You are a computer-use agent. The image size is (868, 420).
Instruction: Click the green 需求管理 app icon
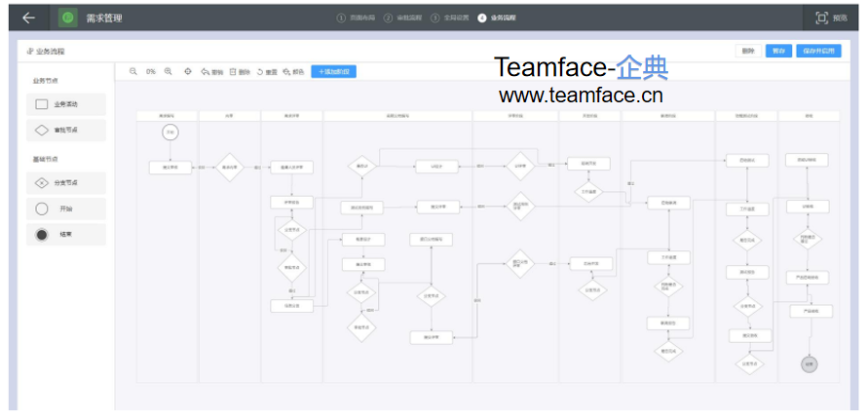tap(68, 18)
